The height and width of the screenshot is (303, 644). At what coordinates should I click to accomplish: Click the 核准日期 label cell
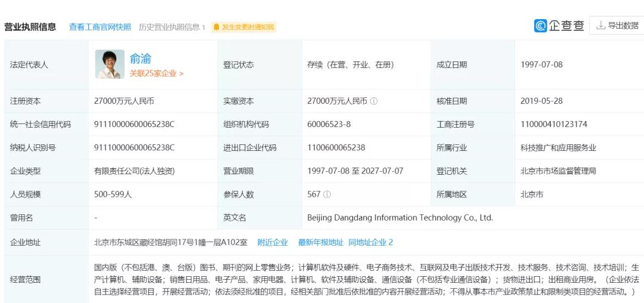click(473, 101)
